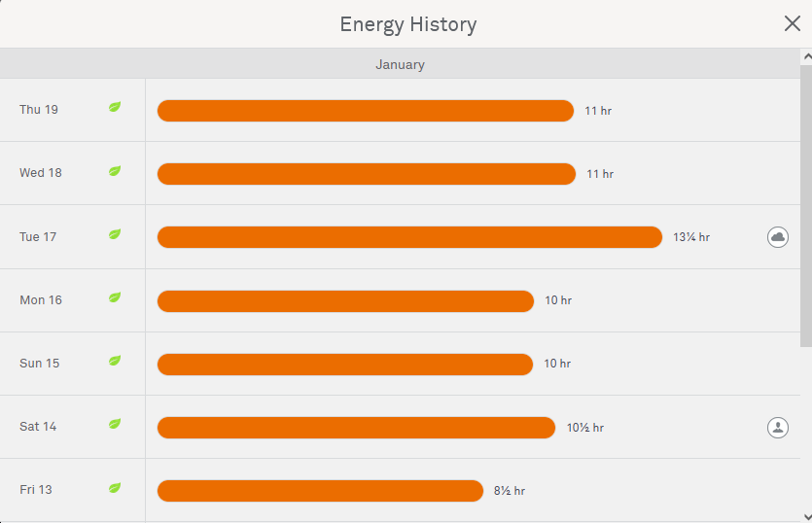The image size is (812, 523).
Task: Click the green leaf icon for Fri 13
Action: [115, 487]
